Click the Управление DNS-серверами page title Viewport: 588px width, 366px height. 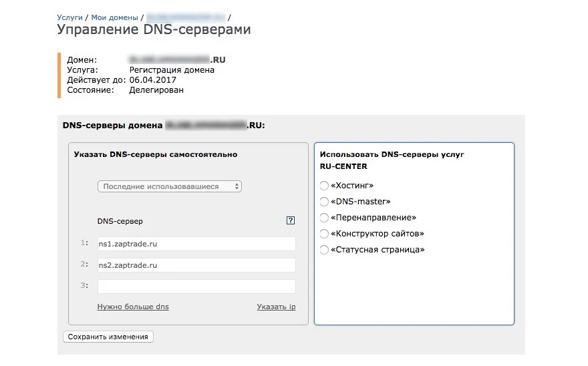click(x=154, y=29)
